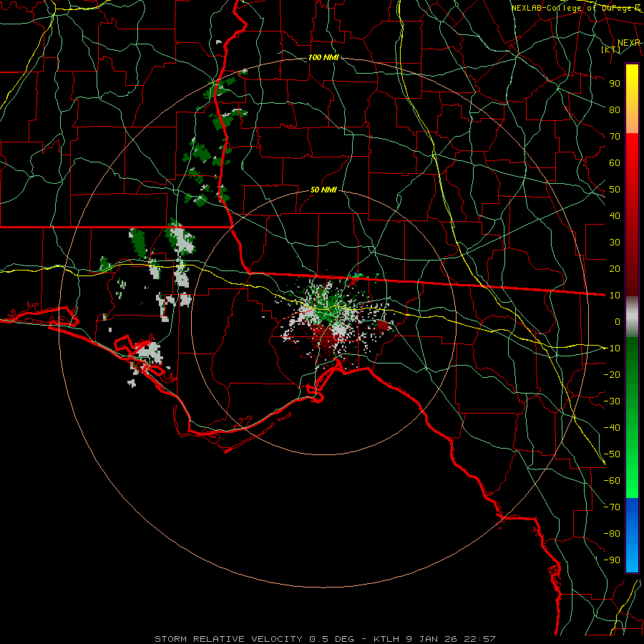Click the "[KT]" units label above color bar
Screen dimensions: 644x644
610,49
